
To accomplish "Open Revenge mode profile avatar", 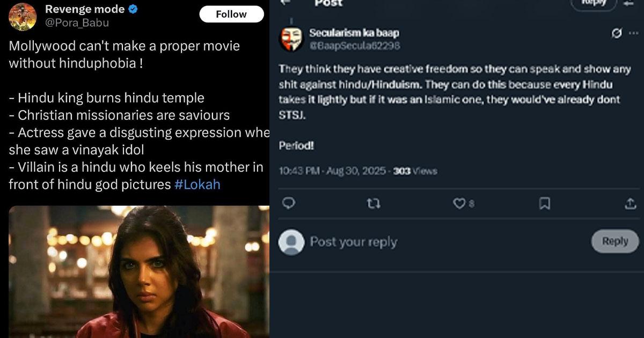I will point(23,17).
